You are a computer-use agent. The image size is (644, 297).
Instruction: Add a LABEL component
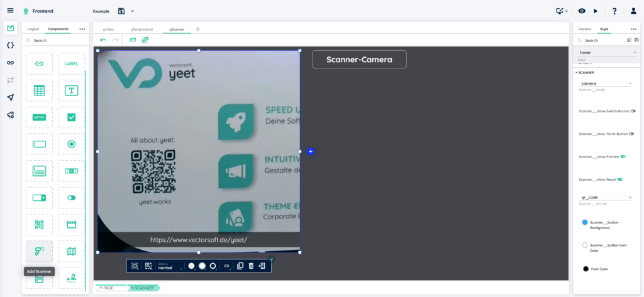pos(72,63)
